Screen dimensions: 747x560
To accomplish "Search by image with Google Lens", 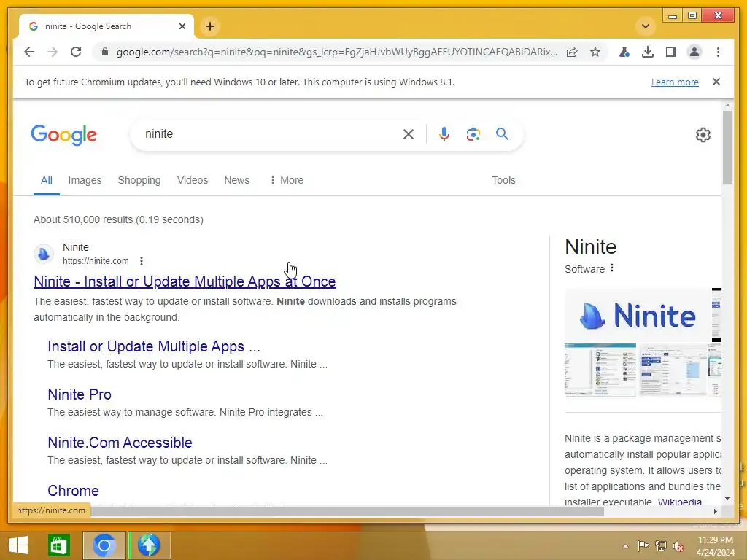I will pos(473,134).
